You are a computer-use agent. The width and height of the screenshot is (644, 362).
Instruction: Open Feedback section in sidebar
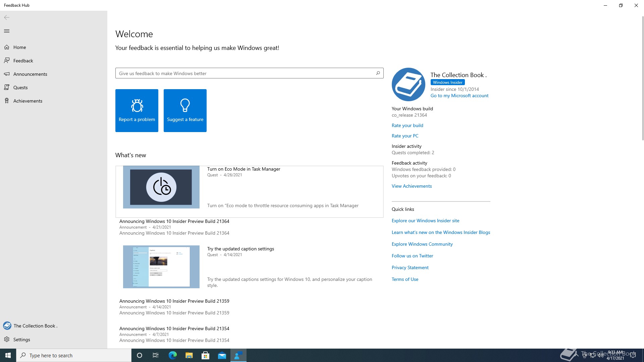[54, 61]
